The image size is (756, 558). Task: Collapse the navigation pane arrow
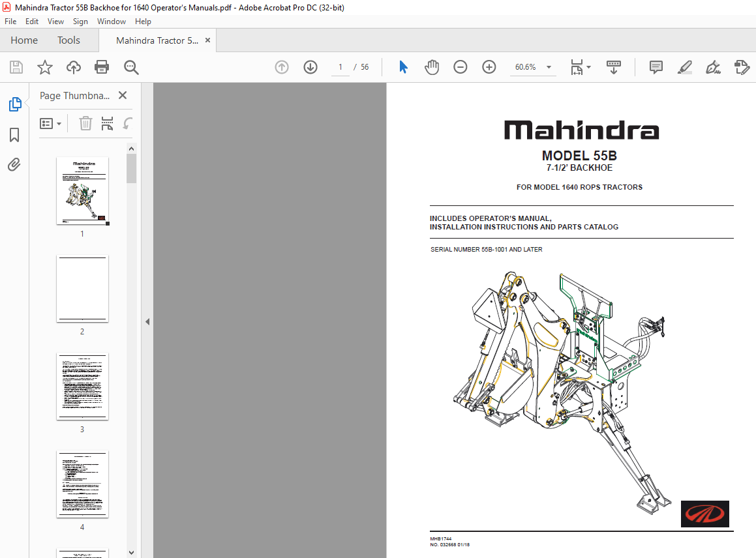(147, 321)
